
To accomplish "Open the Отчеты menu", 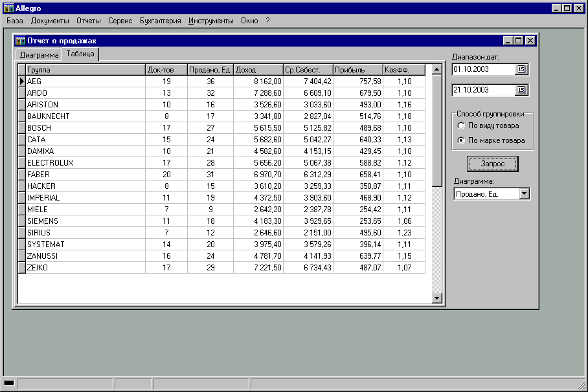I will (x=89, y=21).
